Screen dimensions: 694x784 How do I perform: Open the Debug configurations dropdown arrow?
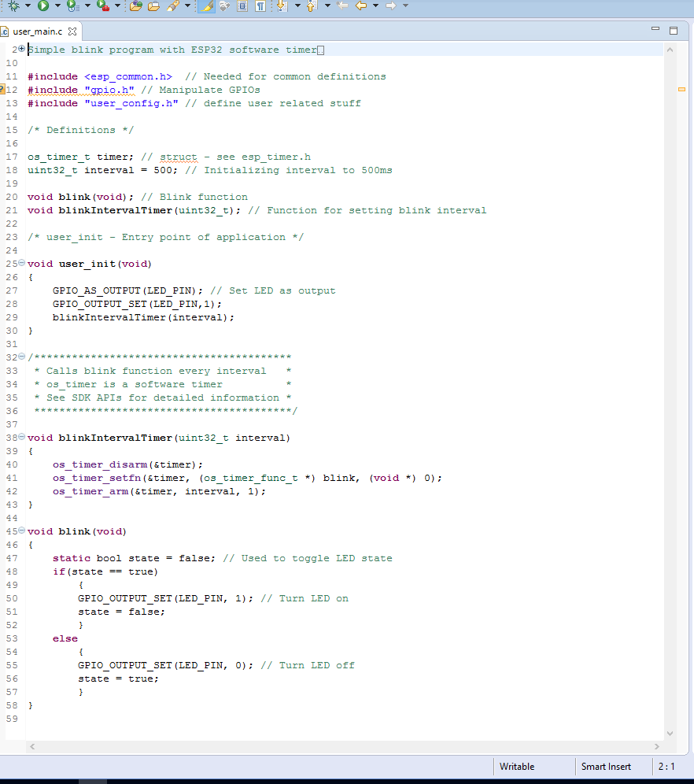(28, 6)
